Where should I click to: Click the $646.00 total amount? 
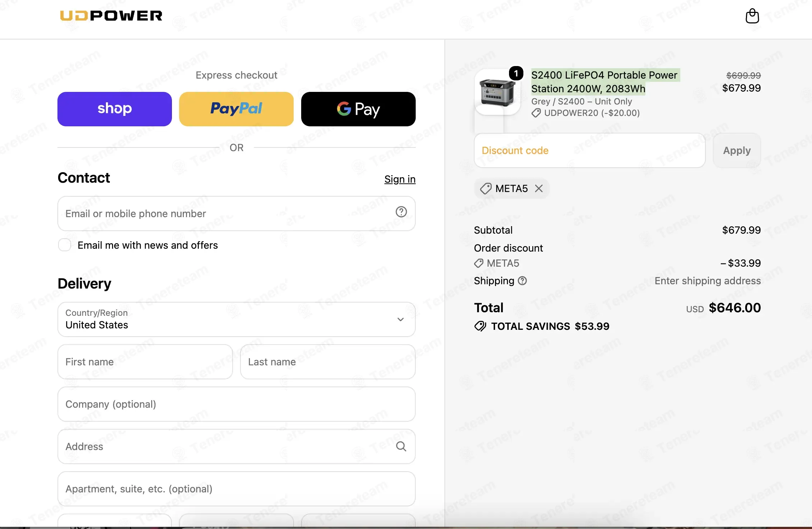pos(734,308)
